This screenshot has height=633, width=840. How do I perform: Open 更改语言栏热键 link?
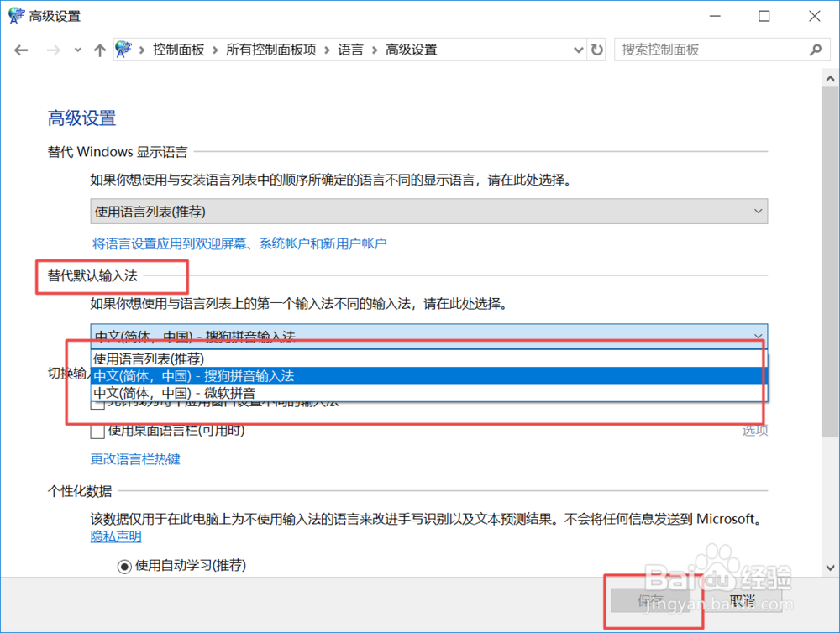coord(135,459)
